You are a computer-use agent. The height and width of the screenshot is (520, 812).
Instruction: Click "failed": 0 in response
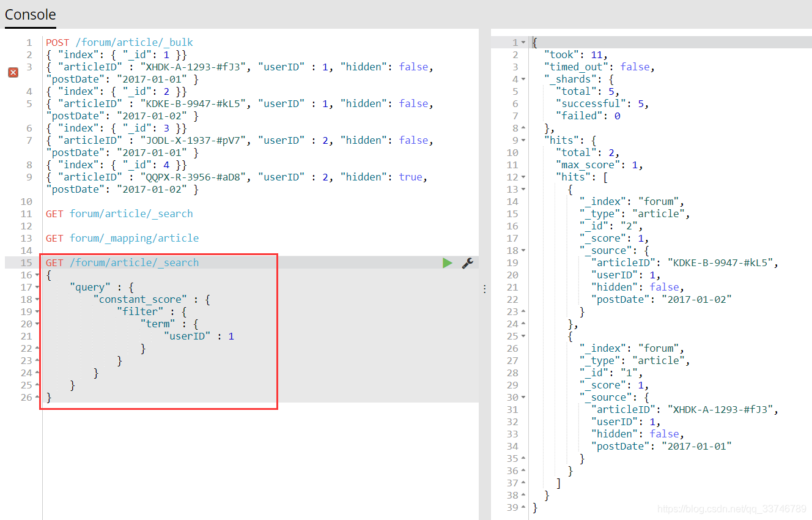pyautogui.click(x=588, y=116)
